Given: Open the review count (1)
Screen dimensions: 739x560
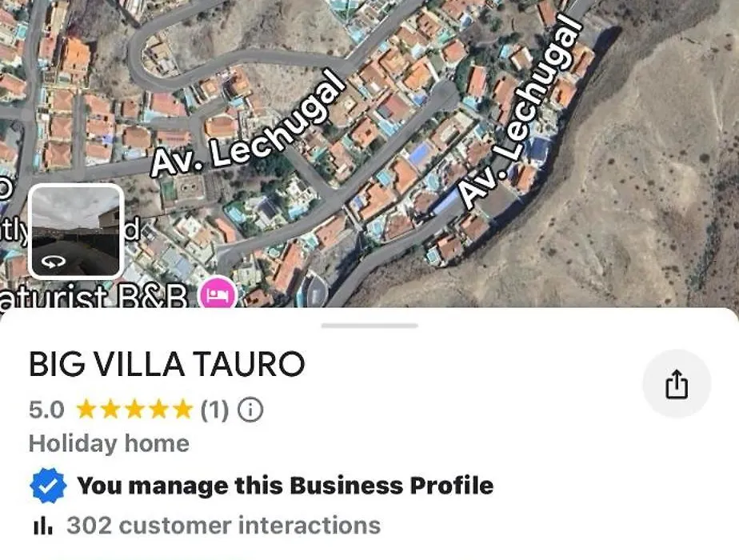Looking at the screenshot, I should click(214, 410).
